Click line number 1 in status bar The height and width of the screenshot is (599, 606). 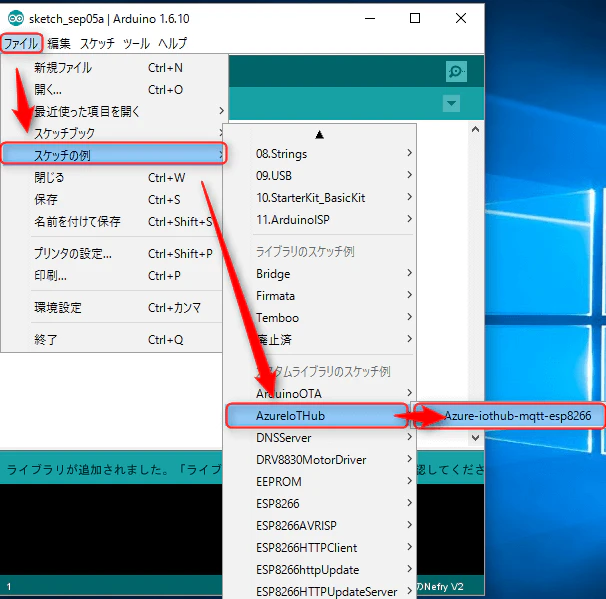9,587
